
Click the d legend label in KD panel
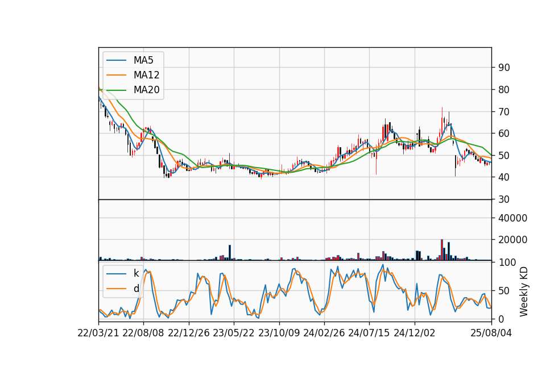tap(136, 289)
